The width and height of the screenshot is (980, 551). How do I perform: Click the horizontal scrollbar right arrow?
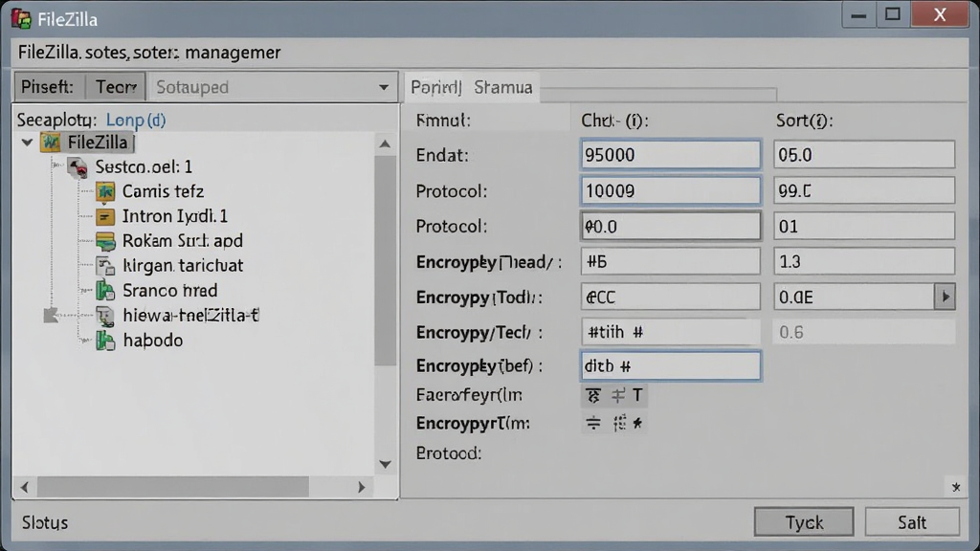[361, 487]
